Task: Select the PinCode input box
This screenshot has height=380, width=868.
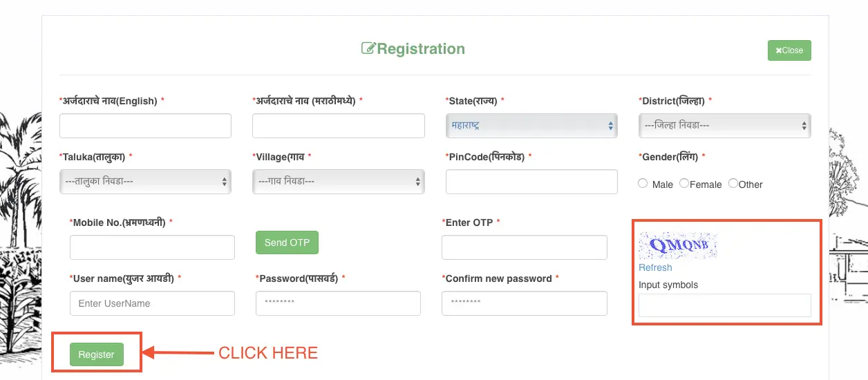Action: [531, 181]
